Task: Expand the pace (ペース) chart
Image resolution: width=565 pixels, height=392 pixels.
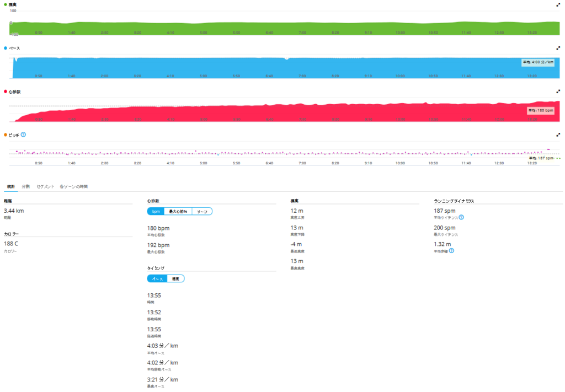Action: coord(558,48)
